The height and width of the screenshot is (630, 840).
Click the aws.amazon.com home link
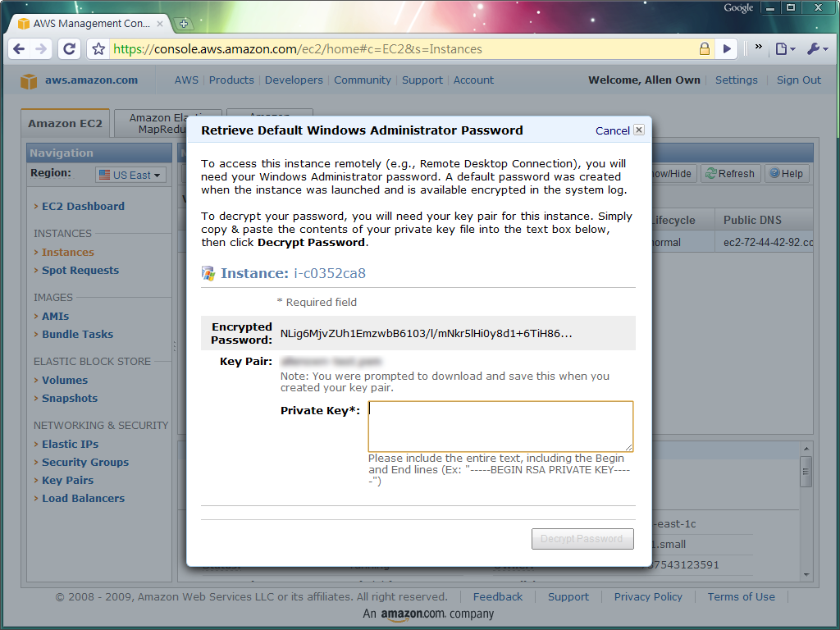(x=91, y=80)
